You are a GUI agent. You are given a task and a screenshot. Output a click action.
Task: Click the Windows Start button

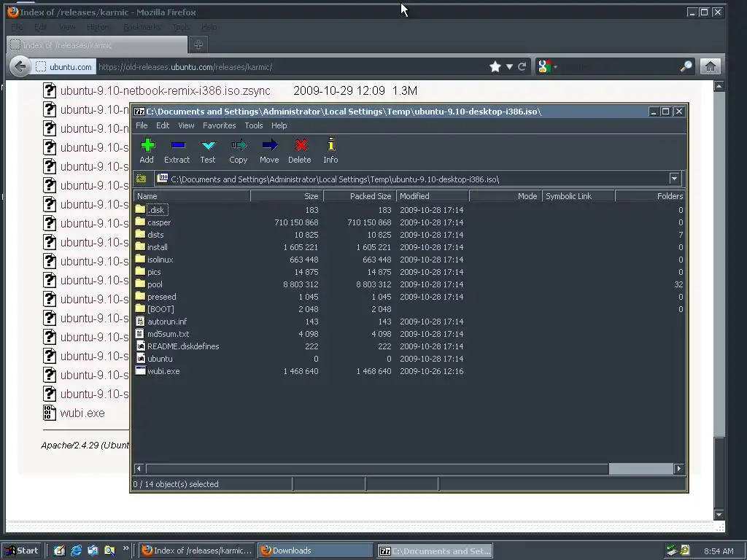[21, 551]
